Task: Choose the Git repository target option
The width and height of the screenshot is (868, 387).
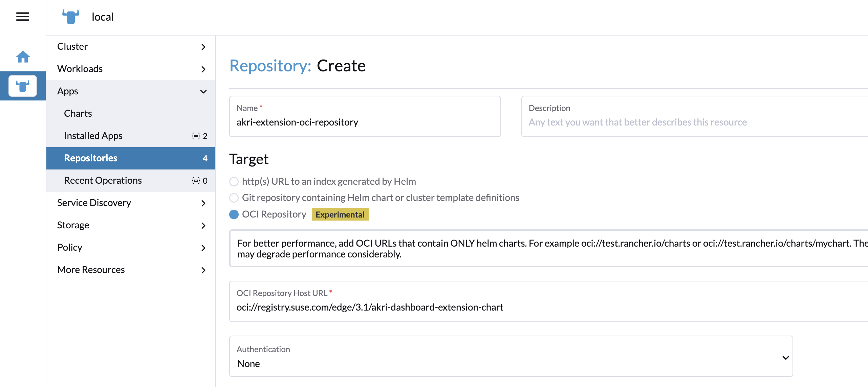Action: tap(234, 198)
